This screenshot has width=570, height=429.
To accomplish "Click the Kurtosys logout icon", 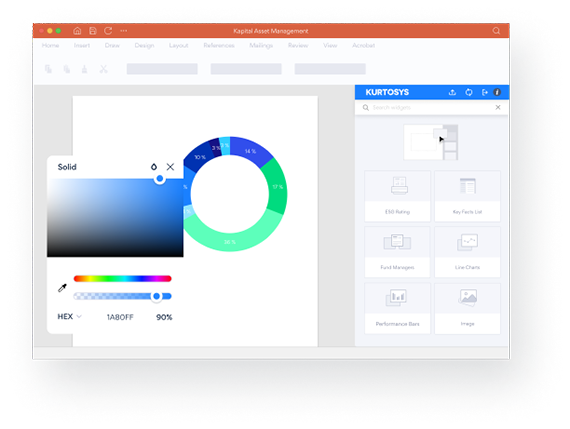I will tap(485, 92).
